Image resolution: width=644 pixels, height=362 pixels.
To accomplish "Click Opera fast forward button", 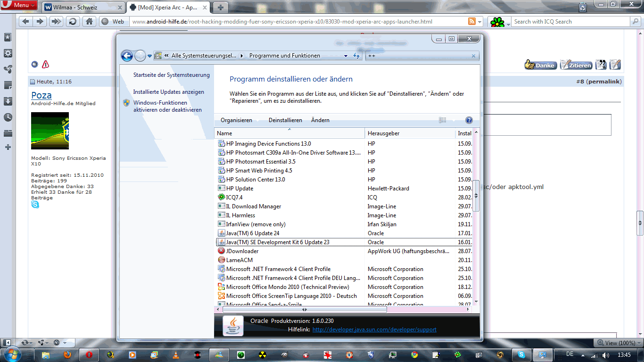I will [x=56, y=21].
